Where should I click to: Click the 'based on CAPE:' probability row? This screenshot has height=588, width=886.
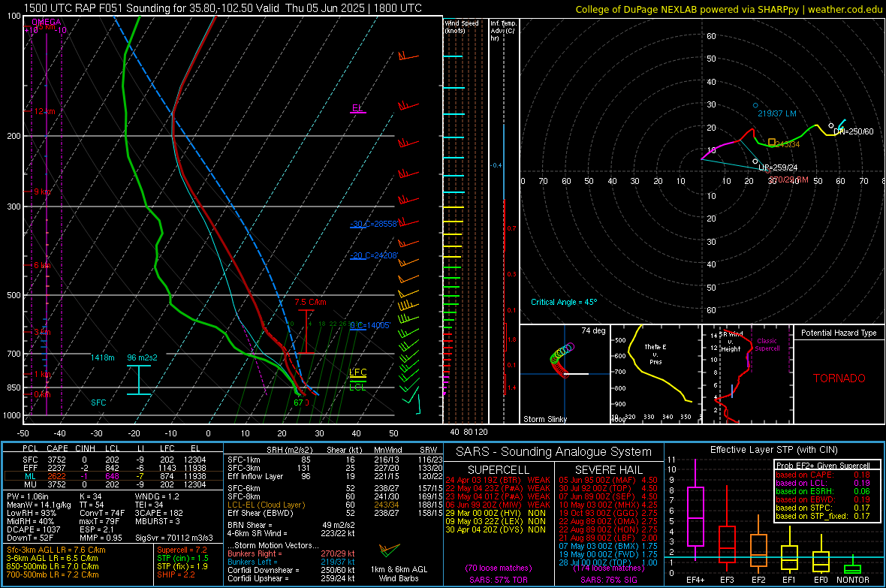pyautogui.click(x=823, y=475)
